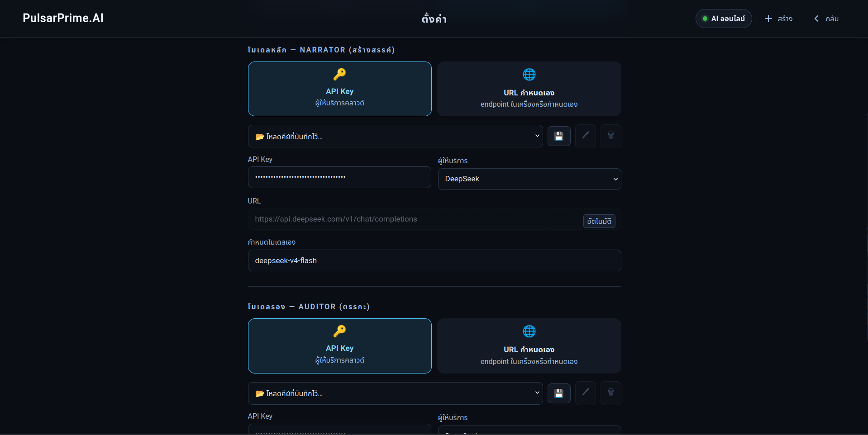
Task: Click the อัตโนมัติ badge in URL field
Action: click(599, 221)
